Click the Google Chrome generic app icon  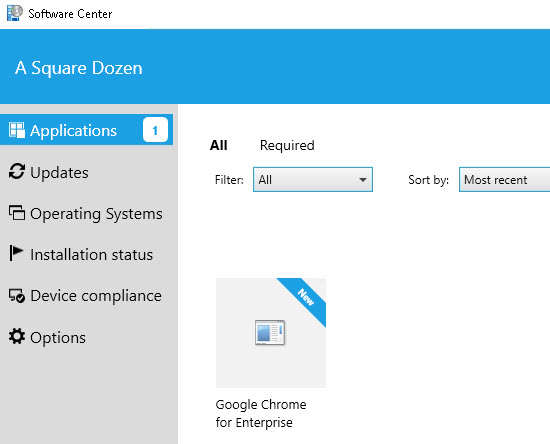pos(270,332)
